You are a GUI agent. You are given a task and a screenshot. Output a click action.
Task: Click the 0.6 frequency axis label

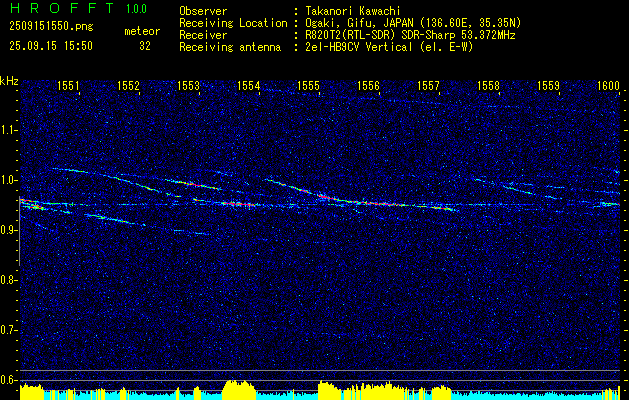(9, 380)
